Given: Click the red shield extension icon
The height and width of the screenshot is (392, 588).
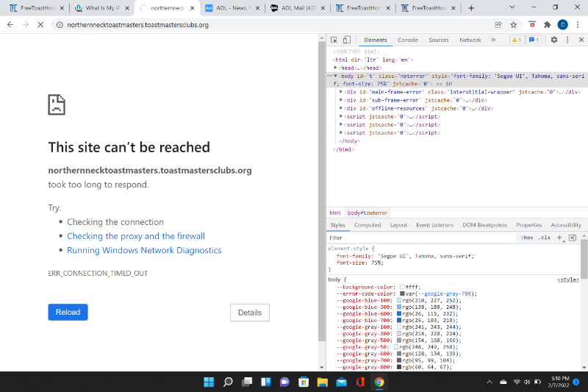Looking at the screenshot, I should point(531,25).
